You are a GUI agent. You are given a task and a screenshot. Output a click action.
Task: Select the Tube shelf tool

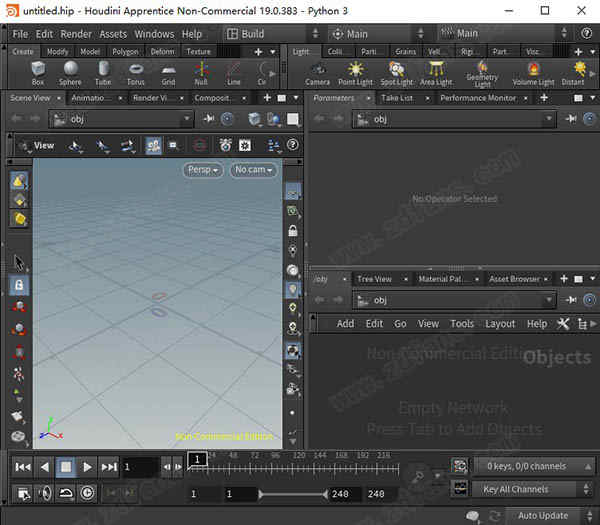pos(103,73)
